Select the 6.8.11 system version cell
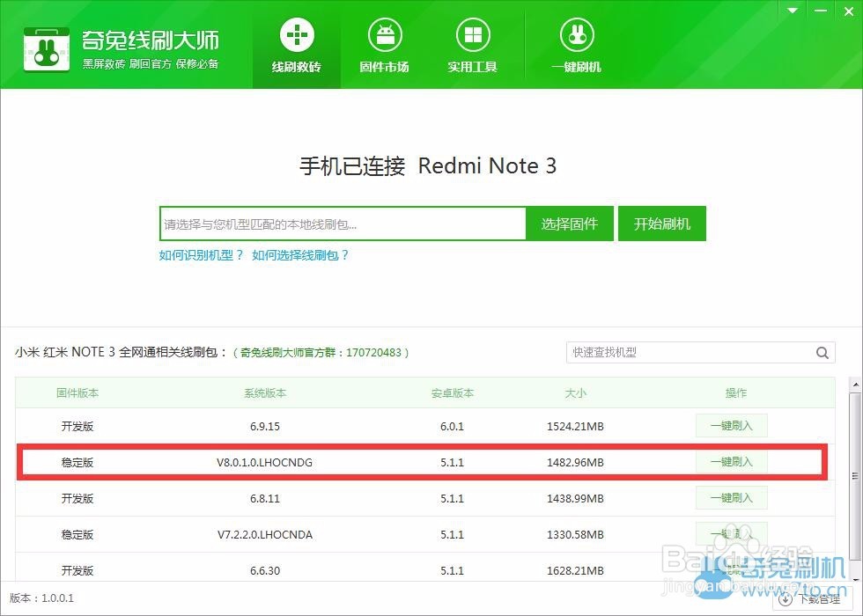This screenshot has width=863, height=616. click(265, 498)
